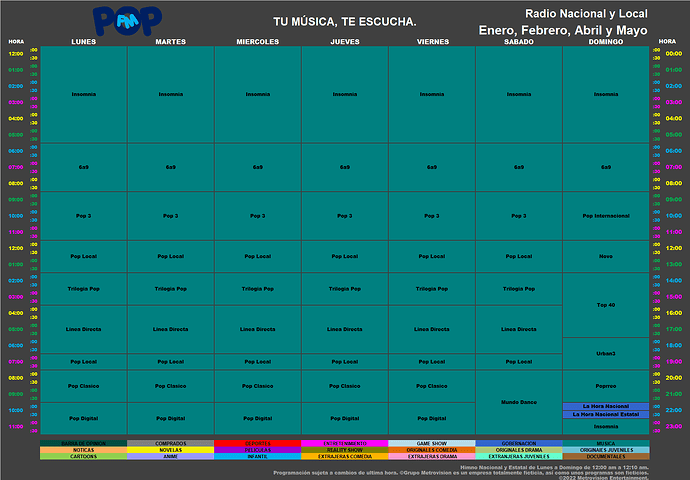Screen dimensions: 690x480
Task: Click the DOCUMENTALES brown legend swatch
Action: click(x=606, y=457)
